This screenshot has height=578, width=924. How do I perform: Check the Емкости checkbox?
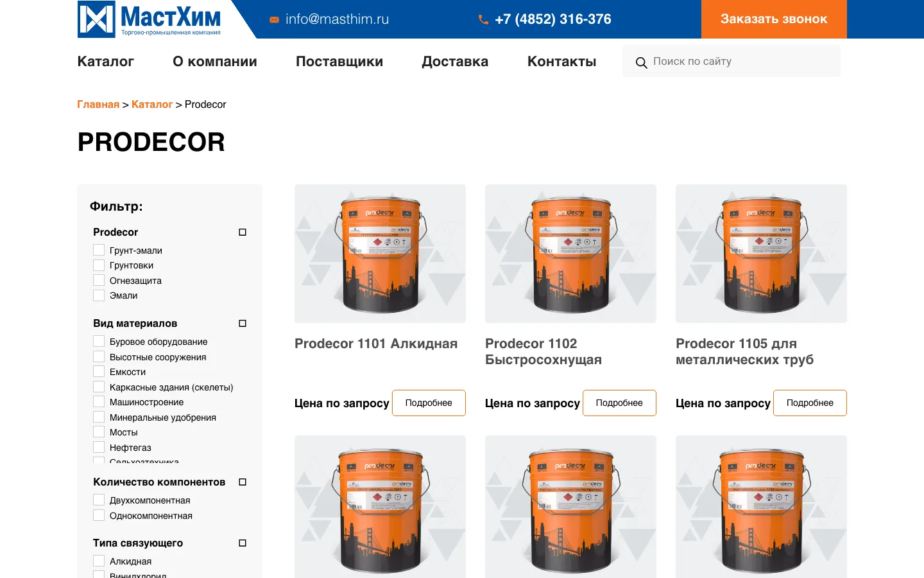pos(99,371)
